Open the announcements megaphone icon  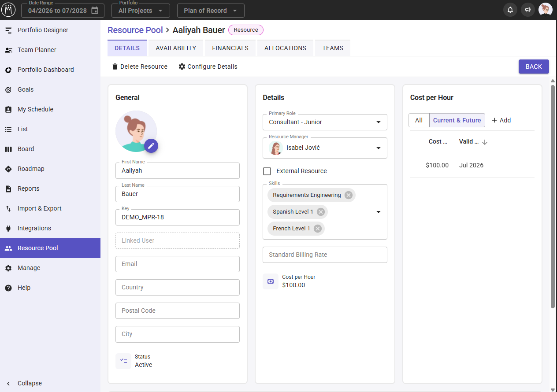[528, 10]
